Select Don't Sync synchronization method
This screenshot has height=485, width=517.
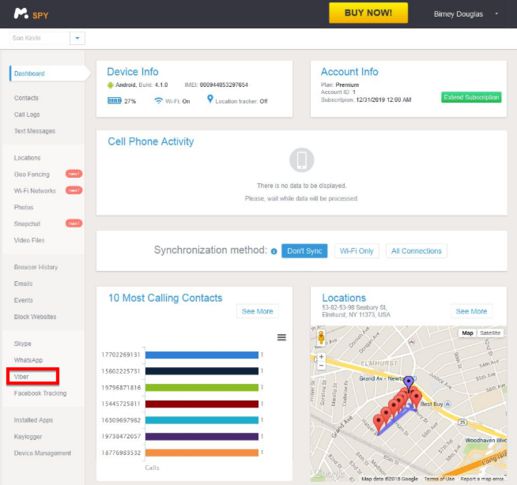(x=304, y=251)
